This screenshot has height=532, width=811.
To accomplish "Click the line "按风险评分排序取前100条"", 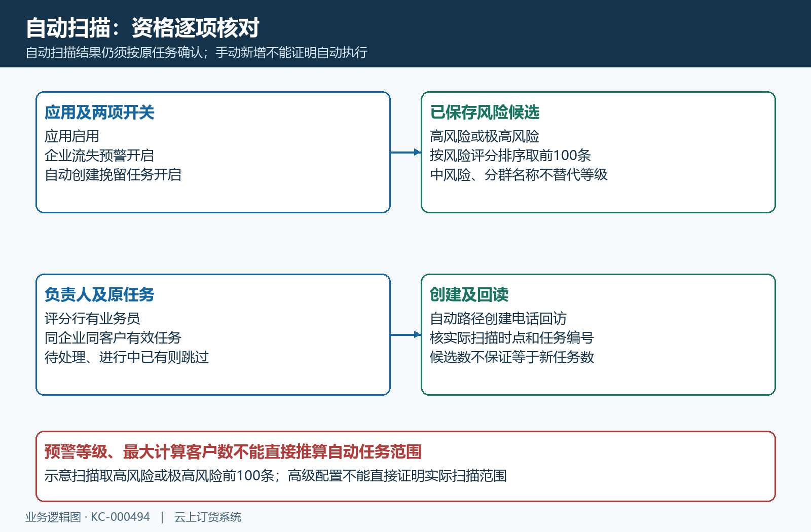I will point(510,155).
